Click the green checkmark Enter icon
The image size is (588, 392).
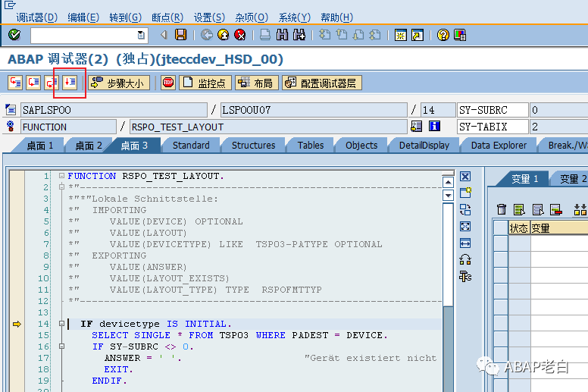[x=14, y=35]
